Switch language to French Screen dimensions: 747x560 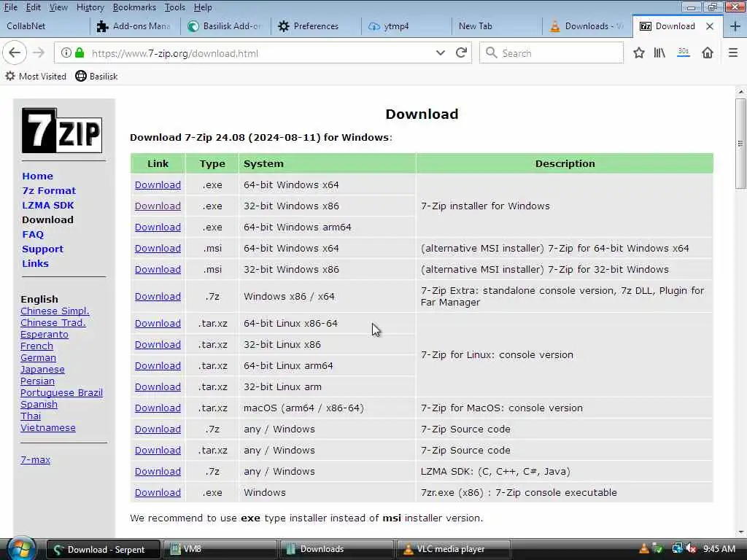(36, 346)
